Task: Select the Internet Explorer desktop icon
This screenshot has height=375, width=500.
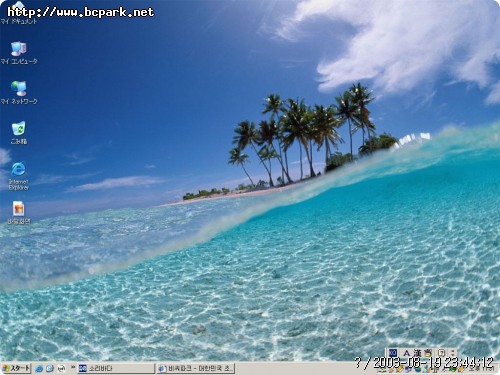Action: [18, 176]
